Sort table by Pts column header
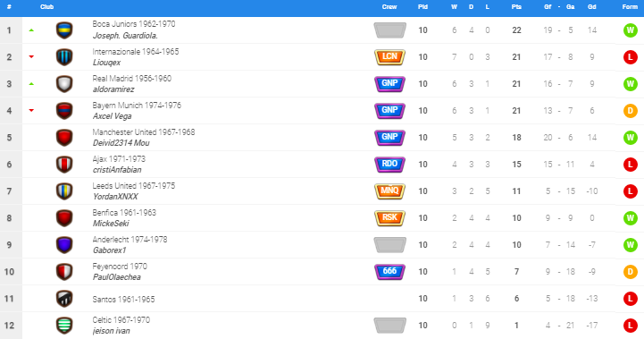Image resolution: width=644 pixels, height=339 pixels. (x=516, y=7)
